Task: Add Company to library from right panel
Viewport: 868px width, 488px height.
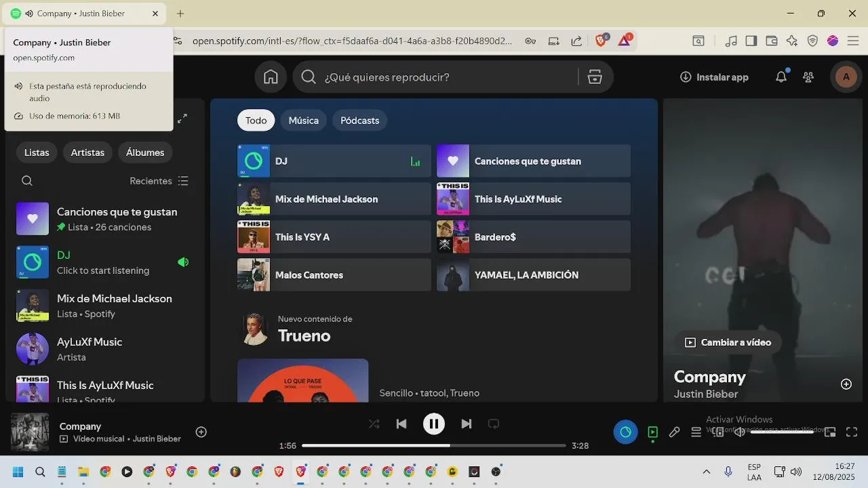Action: pyautogui.click(x=846, y=384)
